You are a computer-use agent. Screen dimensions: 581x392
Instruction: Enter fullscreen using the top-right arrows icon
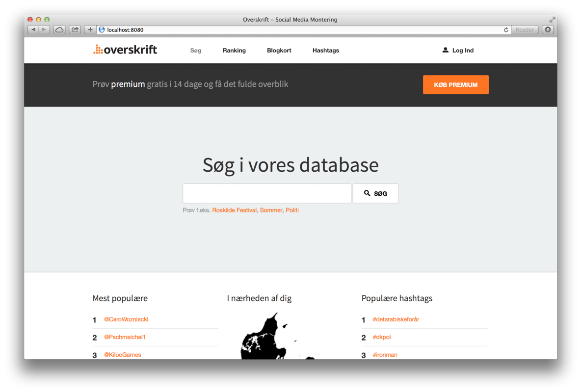tap(552, 20)
